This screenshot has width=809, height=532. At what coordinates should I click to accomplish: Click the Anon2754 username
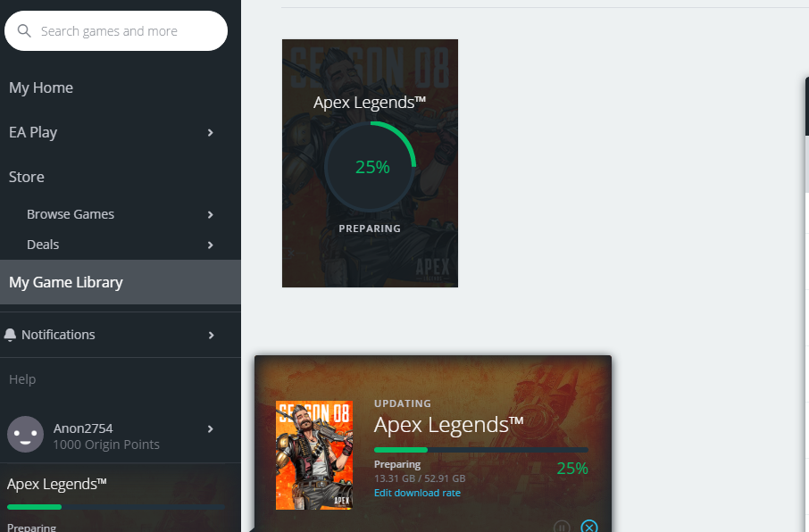click(83, 428)
